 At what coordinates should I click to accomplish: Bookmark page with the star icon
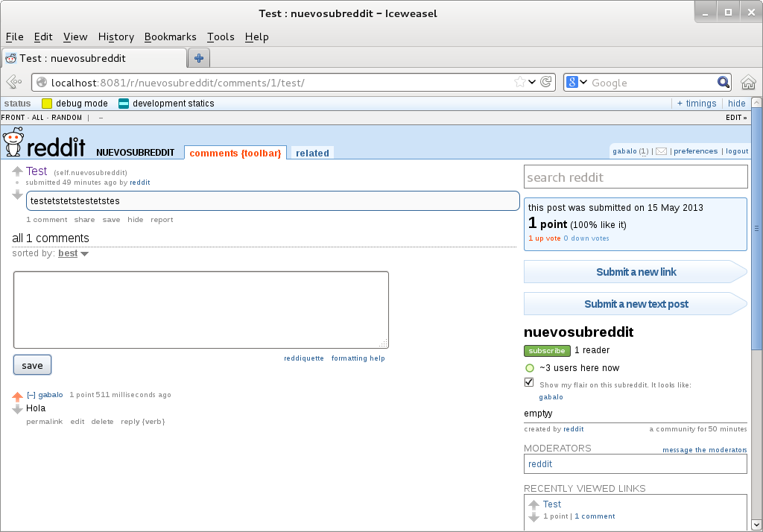click(520, 82)
